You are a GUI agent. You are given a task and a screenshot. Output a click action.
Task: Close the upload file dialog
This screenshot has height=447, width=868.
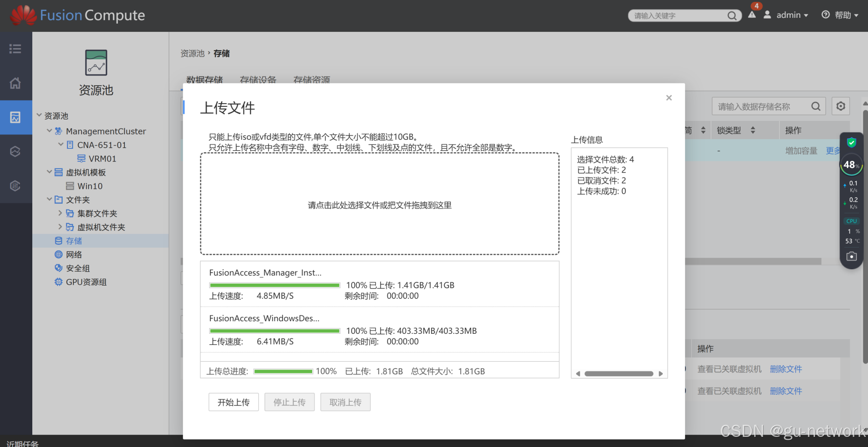669,98
